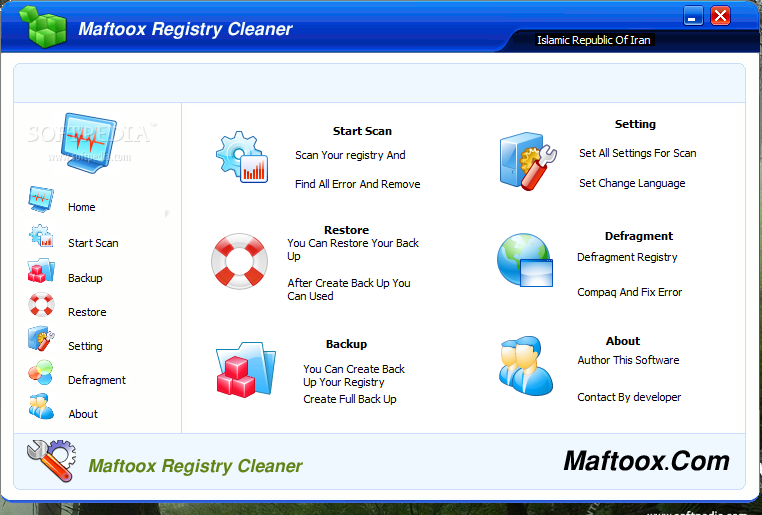Click the bold Backup heading

(x=346, y=344)
